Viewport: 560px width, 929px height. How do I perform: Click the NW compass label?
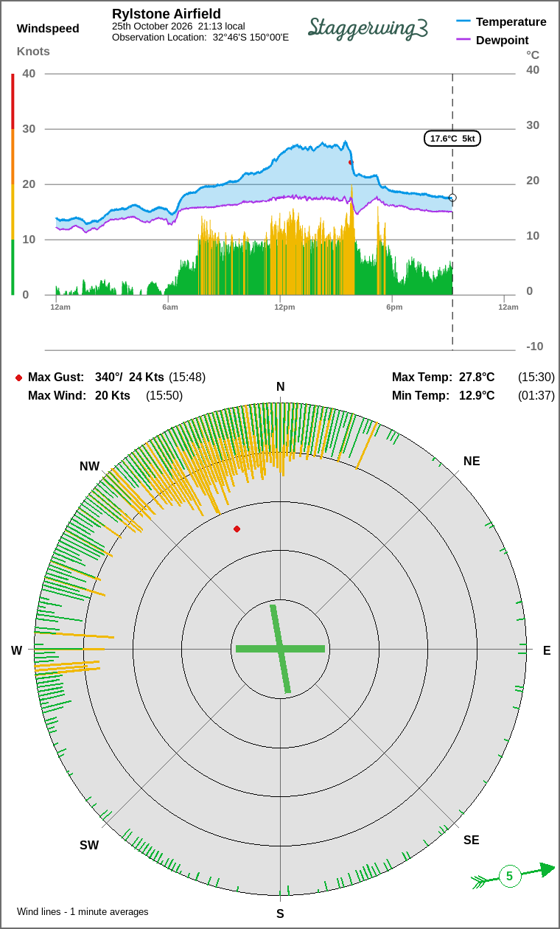(x=89, y=466)
